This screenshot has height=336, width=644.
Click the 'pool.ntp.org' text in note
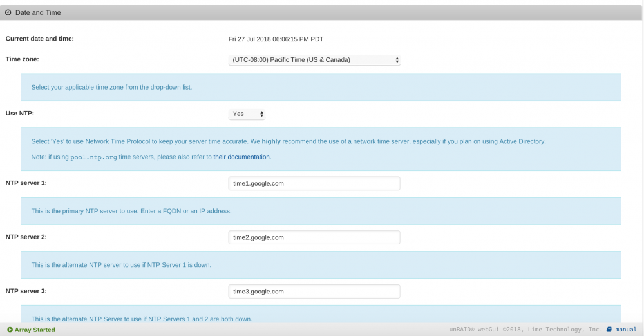(93, 157)
